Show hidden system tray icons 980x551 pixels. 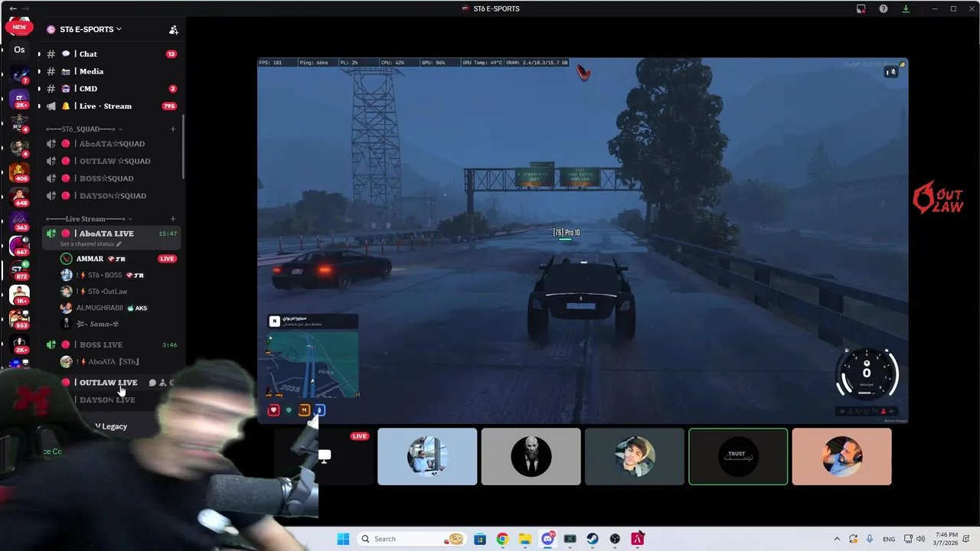coord(836,539)
